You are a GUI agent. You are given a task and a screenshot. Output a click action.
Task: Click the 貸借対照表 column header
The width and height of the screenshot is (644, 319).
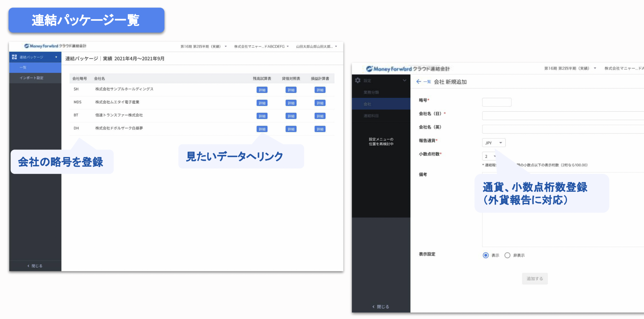[291, 79]
